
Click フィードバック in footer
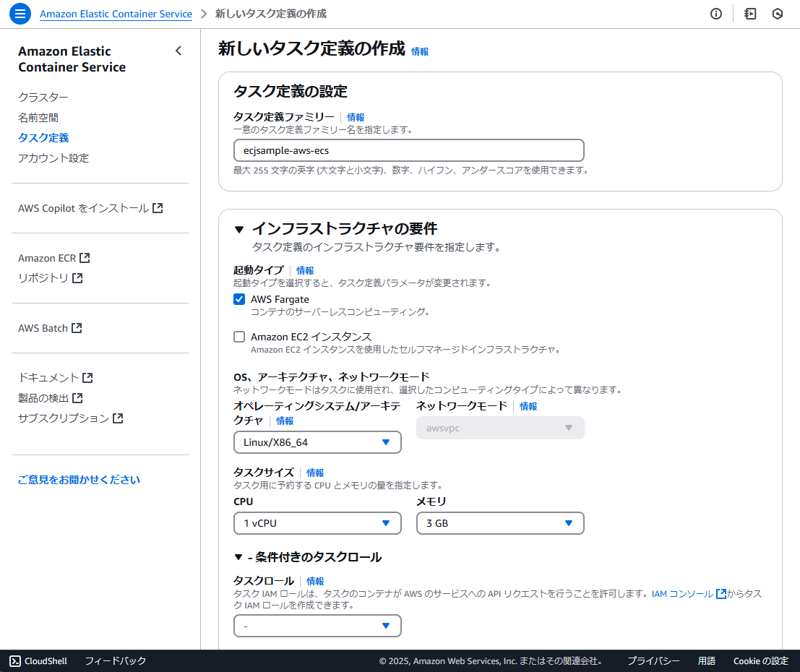(x=116, y=660)
